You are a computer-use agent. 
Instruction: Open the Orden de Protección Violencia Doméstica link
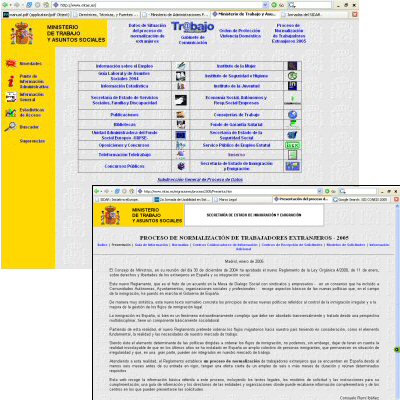(x=240, y=33)
